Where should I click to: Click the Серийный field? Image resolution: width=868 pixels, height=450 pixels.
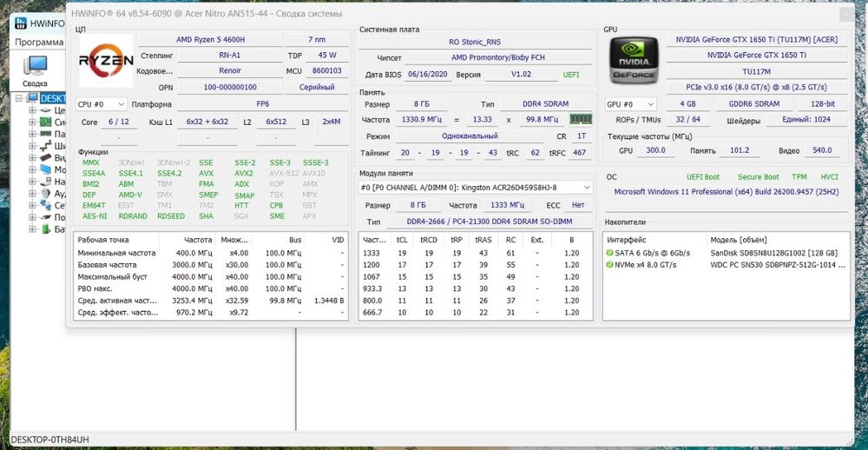tap(317, 87)
